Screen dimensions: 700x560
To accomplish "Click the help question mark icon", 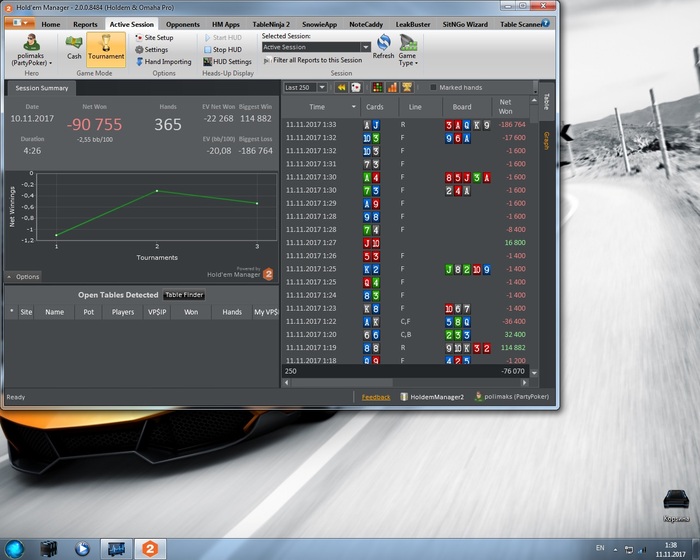I will click(546, 23).
